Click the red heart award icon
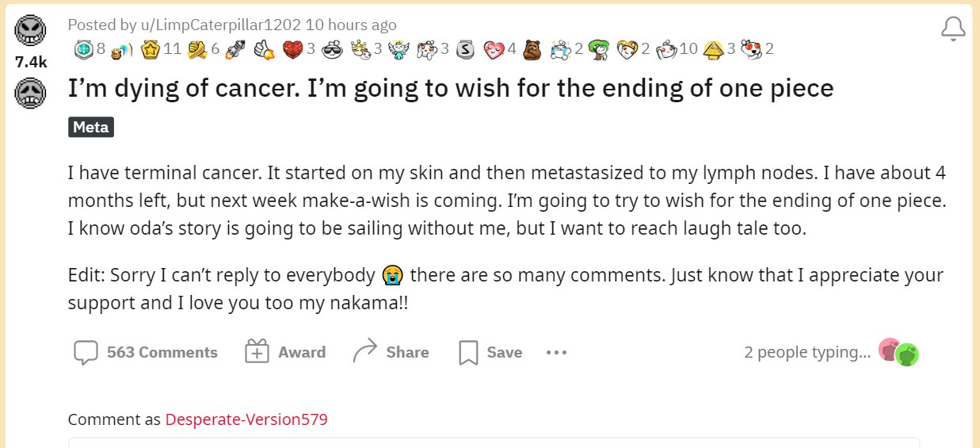 click(293, 49)
